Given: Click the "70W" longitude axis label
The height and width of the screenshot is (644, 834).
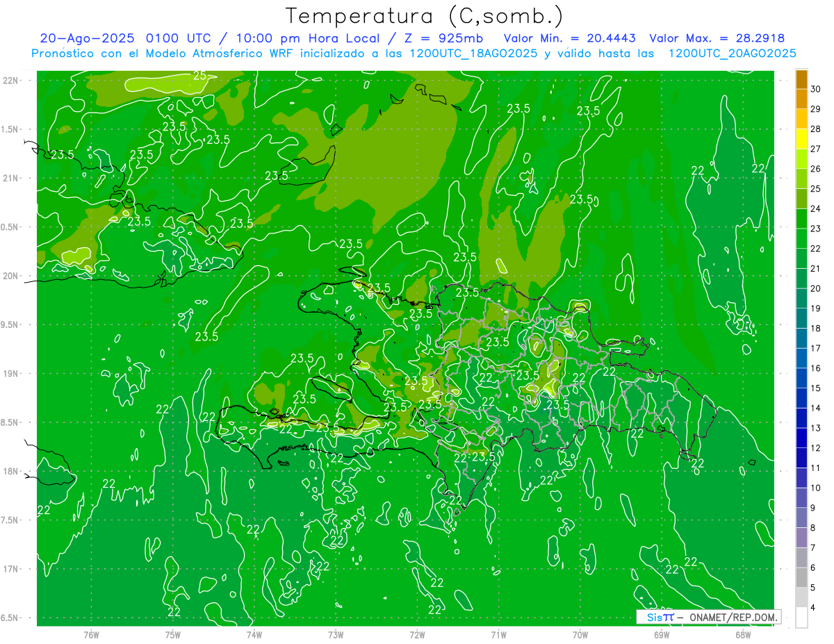Looking at the screenshot, I should (580, 634).
